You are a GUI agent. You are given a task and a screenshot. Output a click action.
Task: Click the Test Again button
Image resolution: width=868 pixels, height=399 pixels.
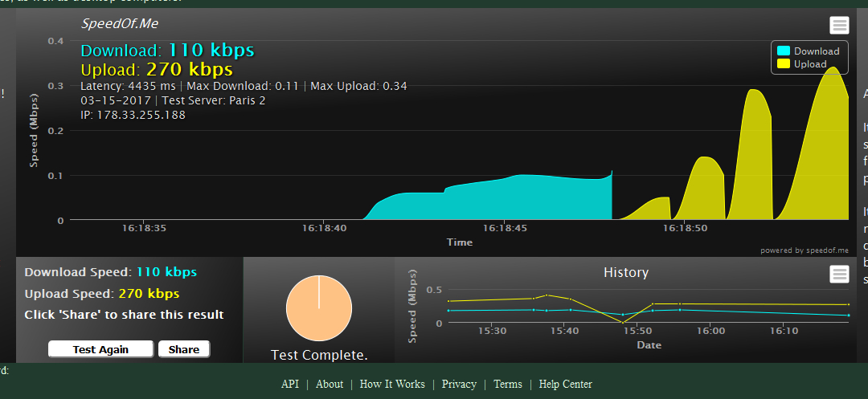coord(100,349)
